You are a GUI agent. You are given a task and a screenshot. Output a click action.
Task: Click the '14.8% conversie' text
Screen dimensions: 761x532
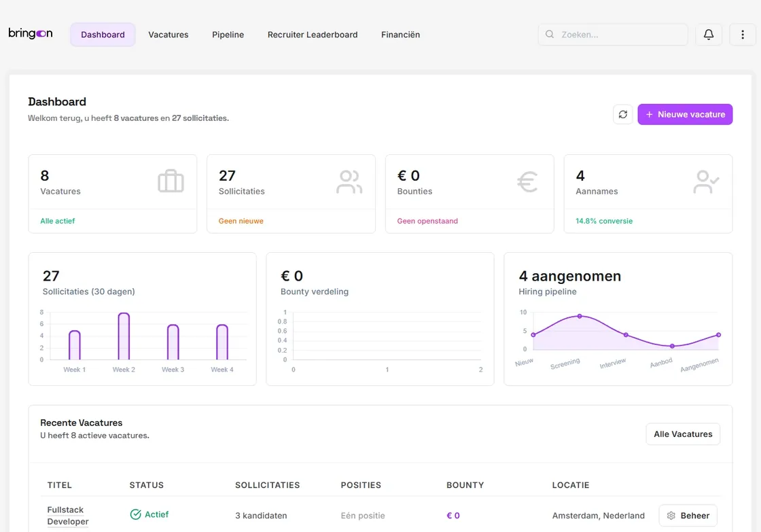tap(604, 221)
